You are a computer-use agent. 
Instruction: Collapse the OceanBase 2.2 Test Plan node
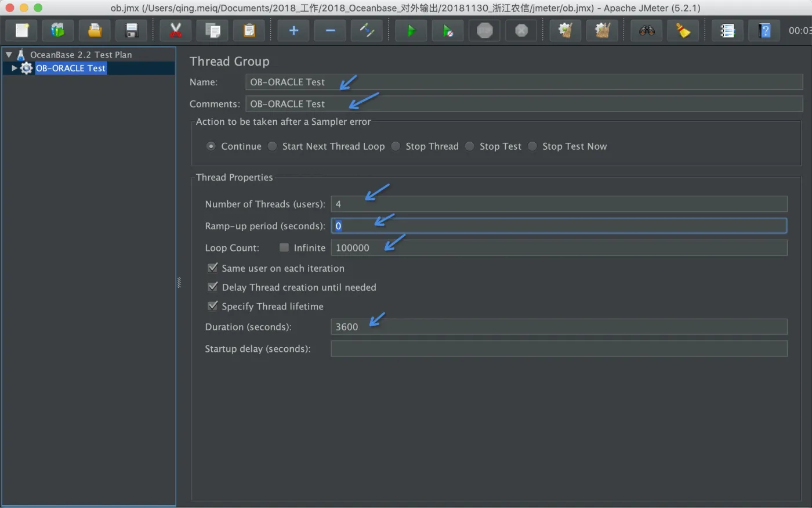click(9, 55)
